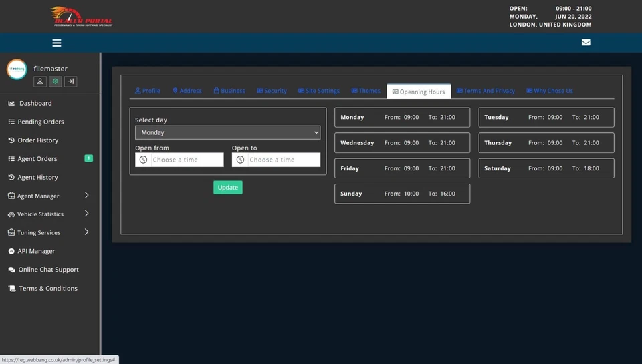
Task: Toggle the hamburger sidebar menu
Action: tap(56, 43)
